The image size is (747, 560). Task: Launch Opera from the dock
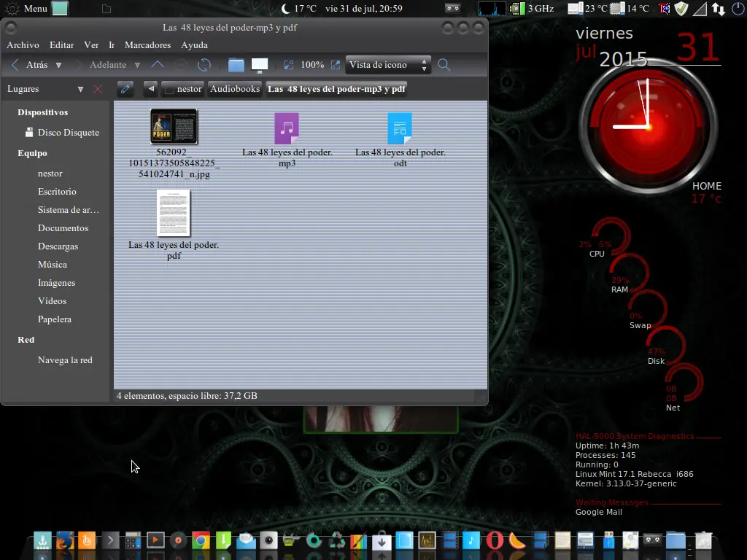(495, 540)
